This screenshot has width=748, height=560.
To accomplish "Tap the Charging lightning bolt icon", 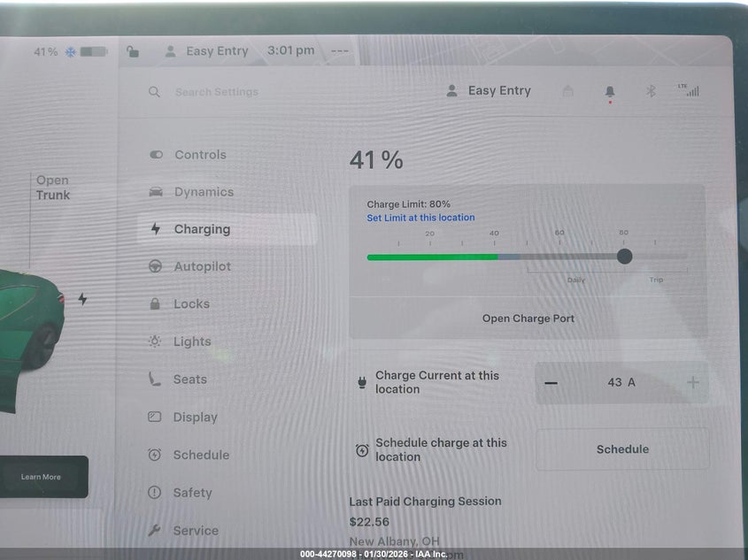I will coord(156,229).
